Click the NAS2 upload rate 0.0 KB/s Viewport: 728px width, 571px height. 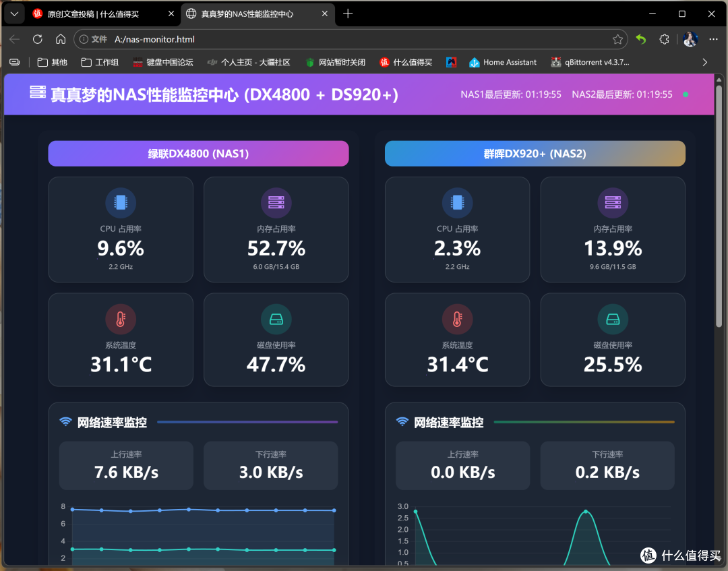click(x=463, y=472)
